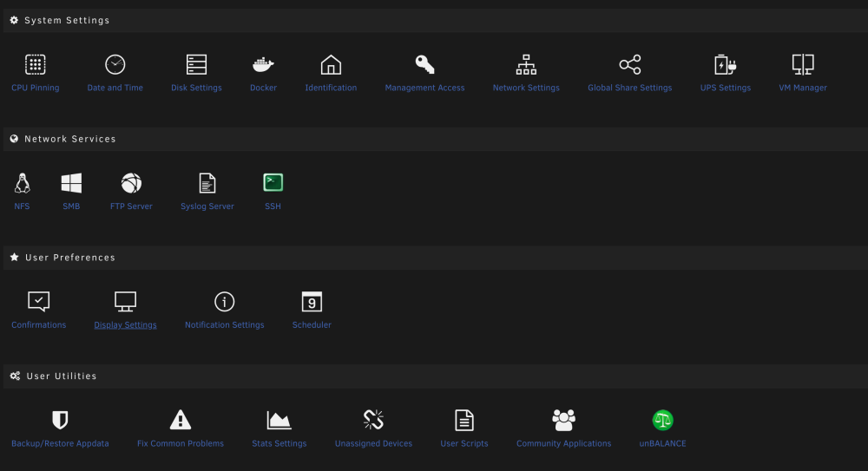Click the Community Applications text link
Viewport: 868px width, 471px height.
coord(563,443)
